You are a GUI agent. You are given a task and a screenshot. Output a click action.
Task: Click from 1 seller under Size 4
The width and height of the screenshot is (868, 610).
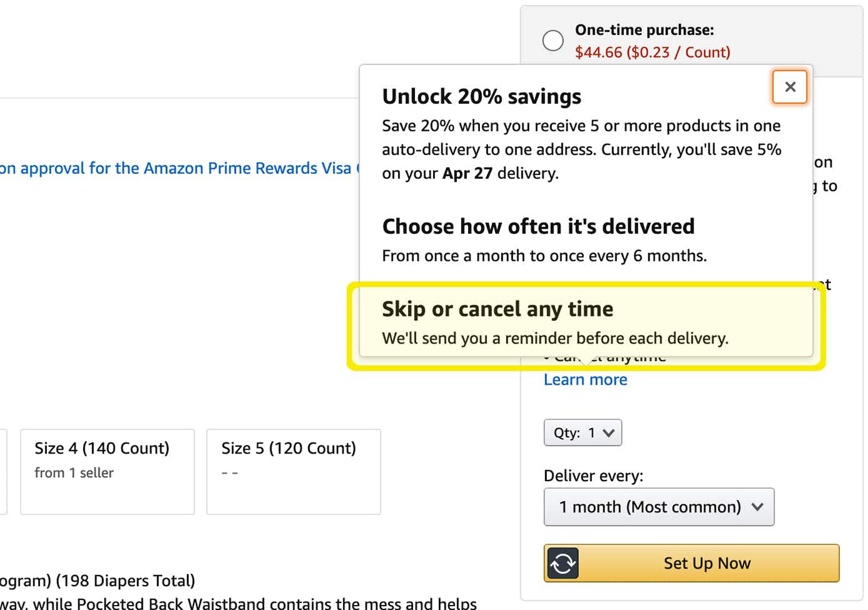click(x=74, y=473)
